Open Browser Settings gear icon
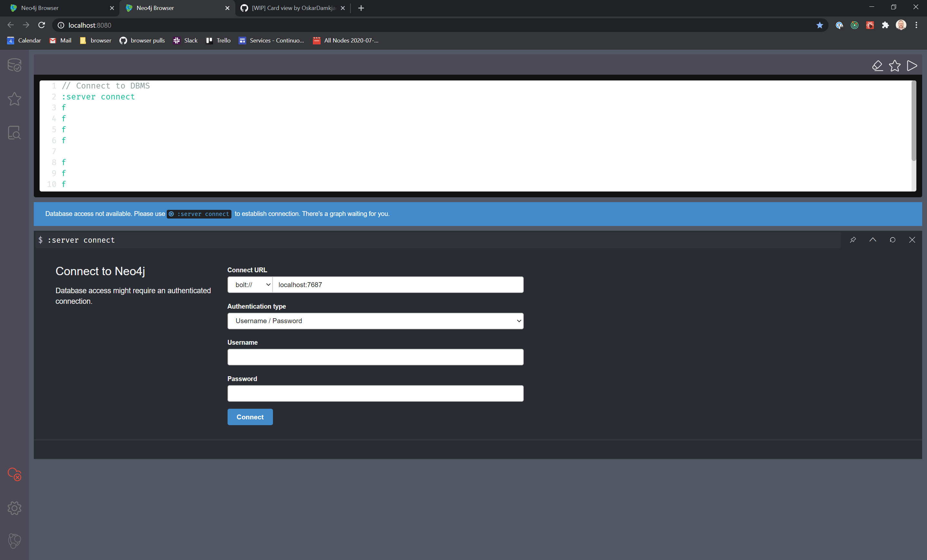 [x=14, y=508]
